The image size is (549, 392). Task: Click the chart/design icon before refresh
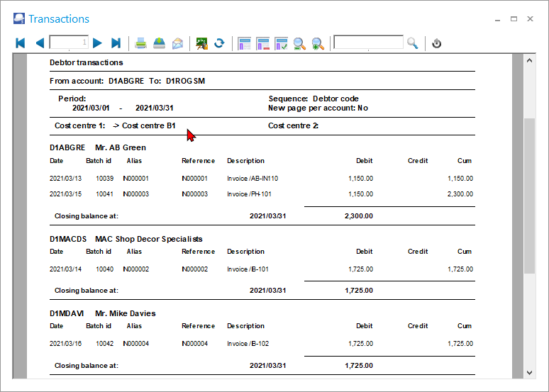[x=202, y=43]
